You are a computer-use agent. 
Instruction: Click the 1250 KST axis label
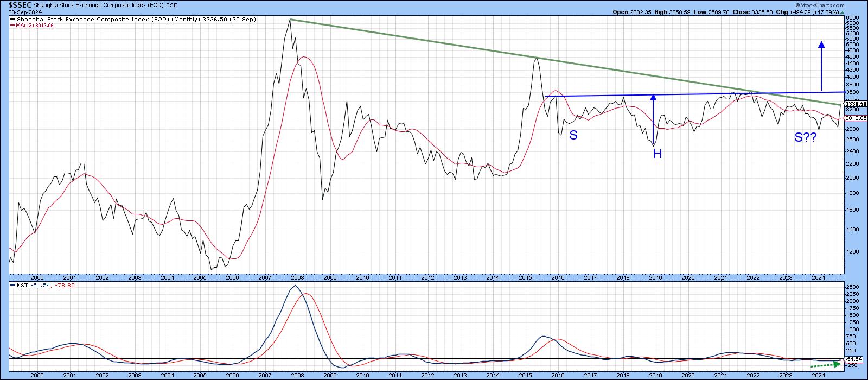click(852, 322)
